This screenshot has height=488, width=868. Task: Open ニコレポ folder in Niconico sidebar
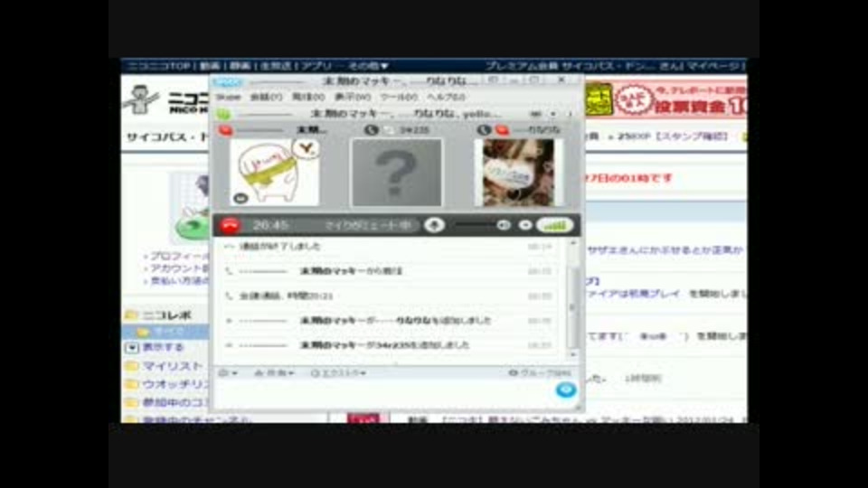(167, 315)
